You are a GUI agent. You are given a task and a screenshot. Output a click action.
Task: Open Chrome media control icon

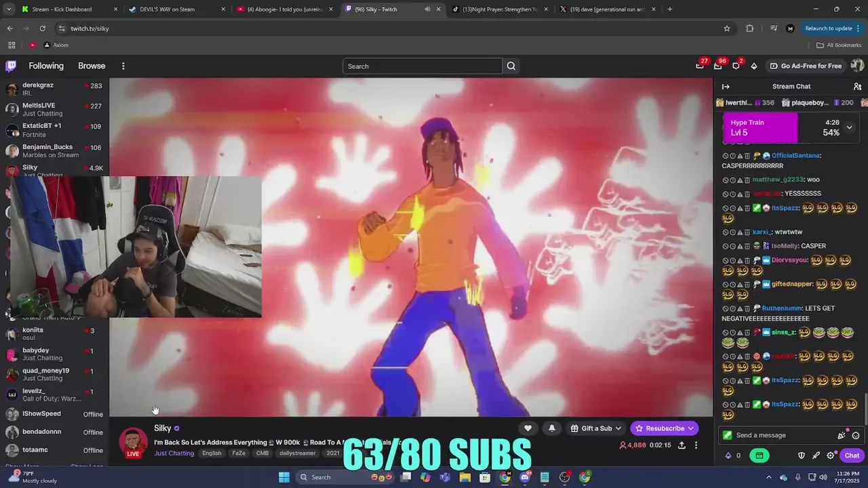(774, 28)
